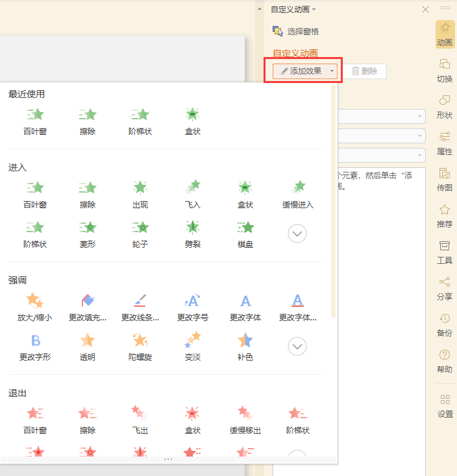Viewport: 457px width, 476px height.
Task: Open the first property dropdown in animation pane
Action: pos(382,116)
